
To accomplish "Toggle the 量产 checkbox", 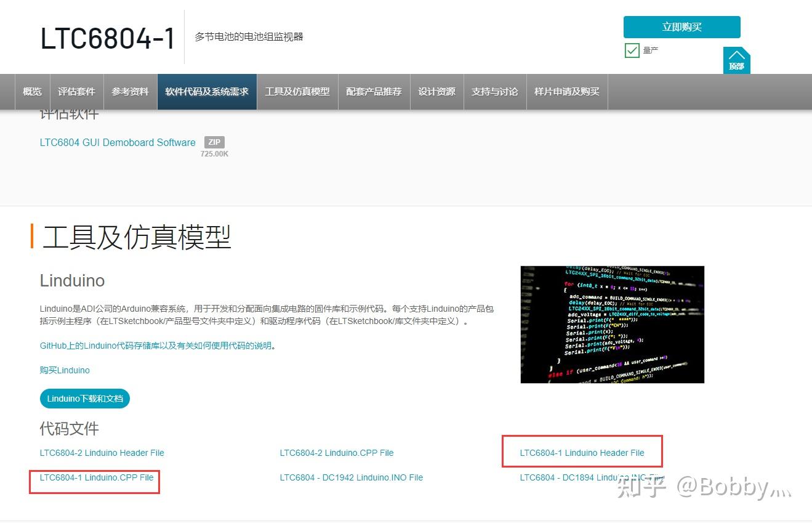I will click(632, 50).
